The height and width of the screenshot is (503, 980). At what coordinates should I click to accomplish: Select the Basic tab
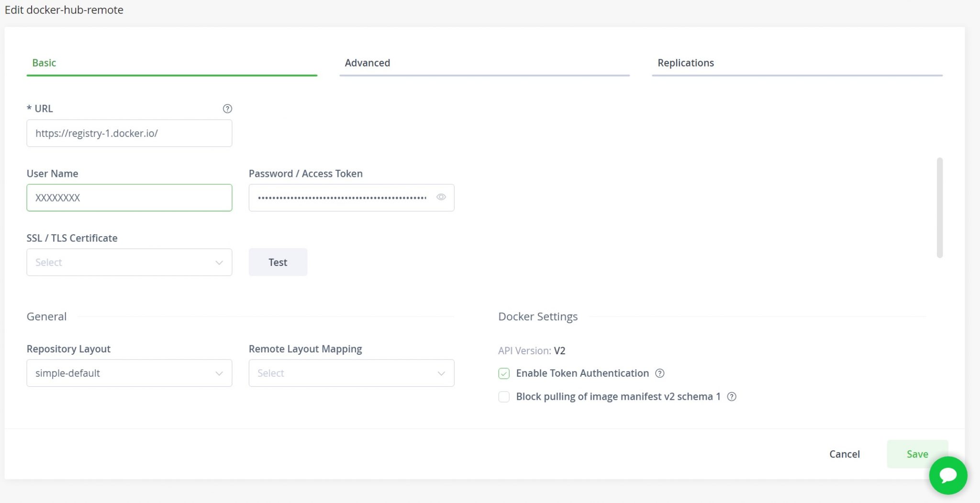(x=44, y=63)
